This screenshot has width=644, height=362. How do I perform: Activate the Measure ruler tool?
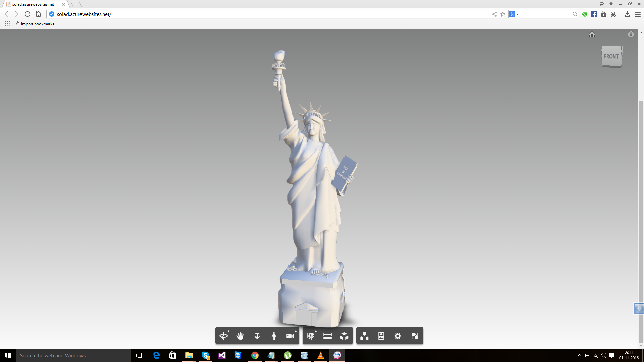(327, 336)
